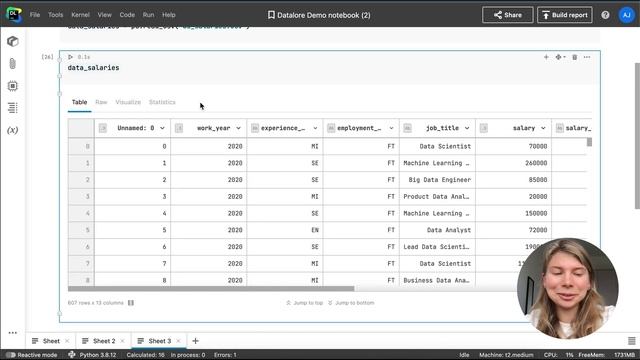Screen dimensions: 640x360
Task: Open the help question mark icon
Action: (605, 15)
